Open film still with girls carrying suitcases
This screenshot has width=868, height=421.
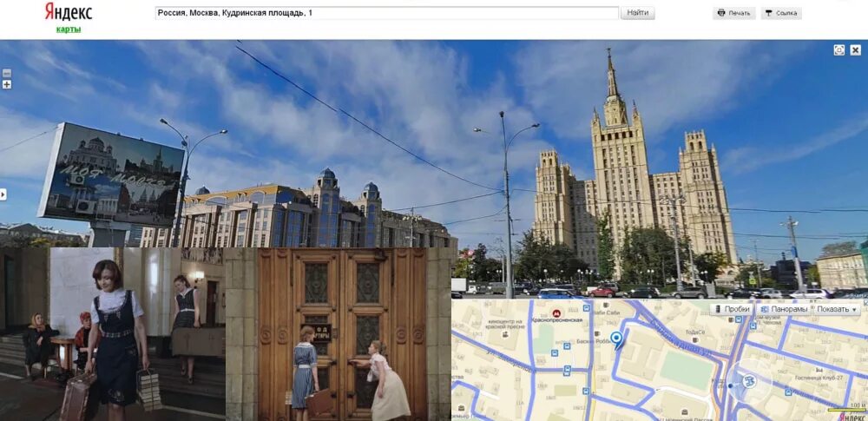(x=112, y=334)
